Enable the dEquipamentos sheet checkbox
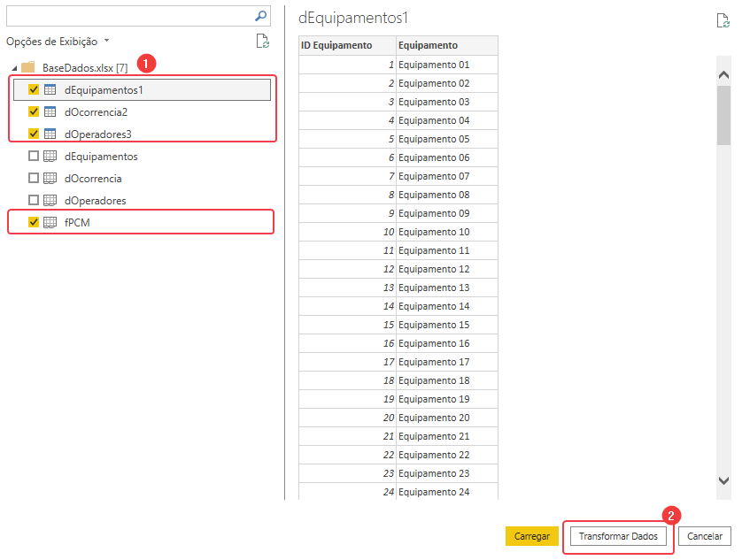Viewport: 742px width, 560px height. (x=34, y=157)
